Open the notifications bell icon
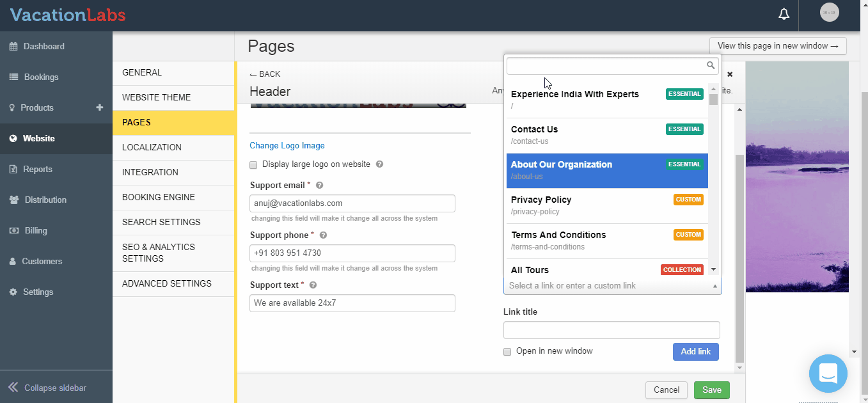Screen dimensions: 868x403 (x=784, y=14)
